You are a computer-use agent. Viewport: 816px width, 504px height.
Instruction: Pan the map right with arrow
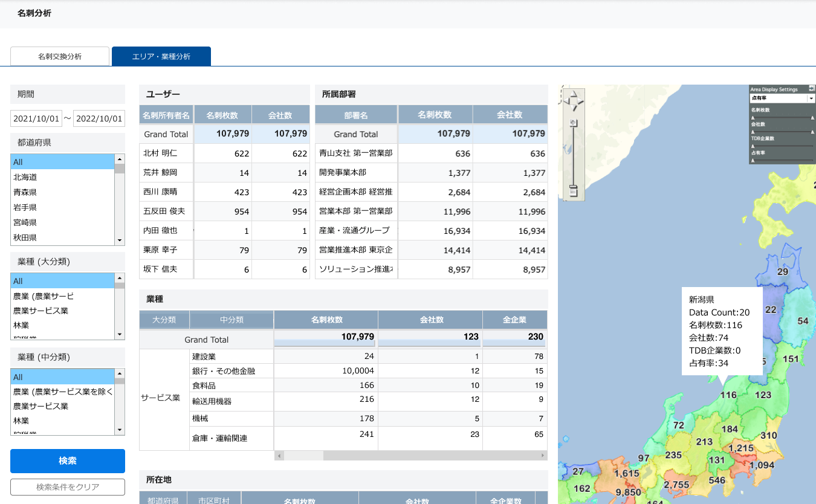581,100
